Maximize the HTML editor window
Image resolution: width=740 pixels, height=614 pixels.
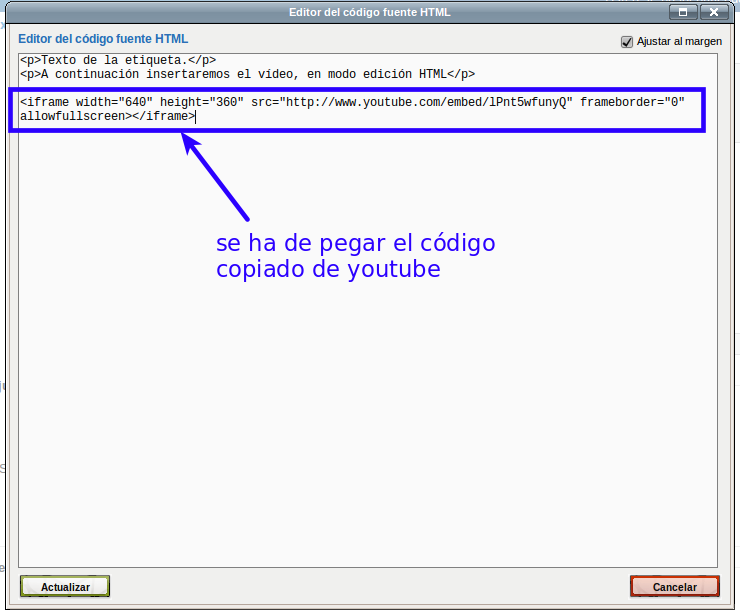click(685, 12)
